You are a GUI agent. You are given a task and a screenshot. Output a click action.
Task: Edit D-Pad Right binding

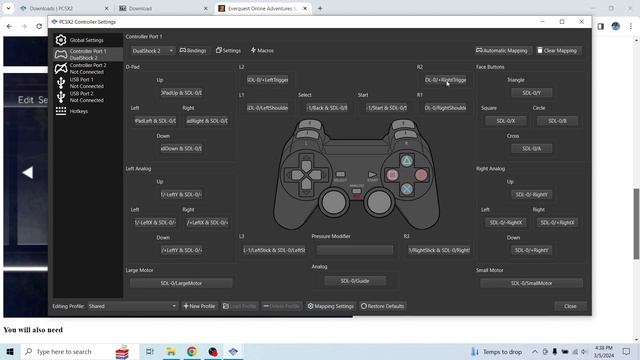coord(207,121)
